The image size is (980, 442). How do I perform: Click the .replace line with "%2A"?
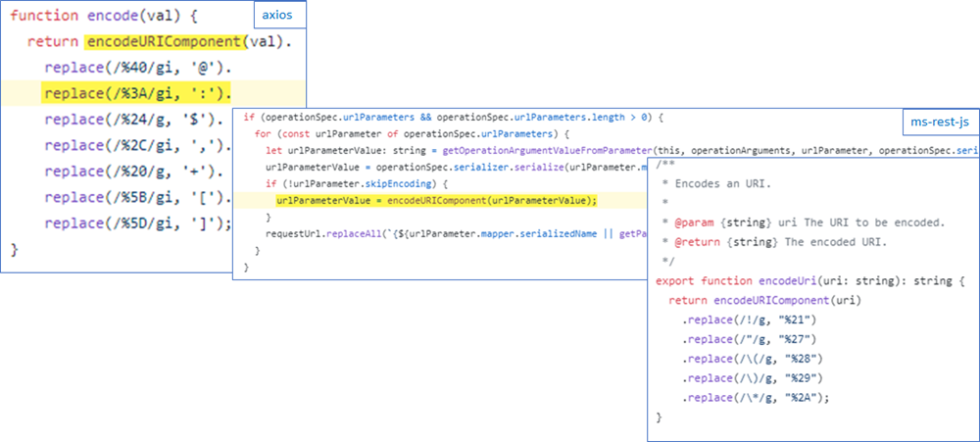click(755, 398)
